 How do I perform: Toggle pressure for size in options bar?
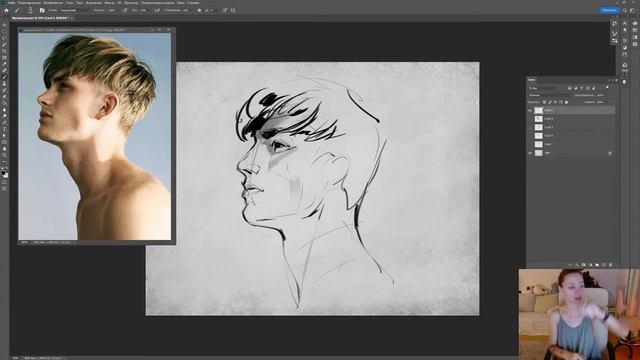[x=224, y=10]
